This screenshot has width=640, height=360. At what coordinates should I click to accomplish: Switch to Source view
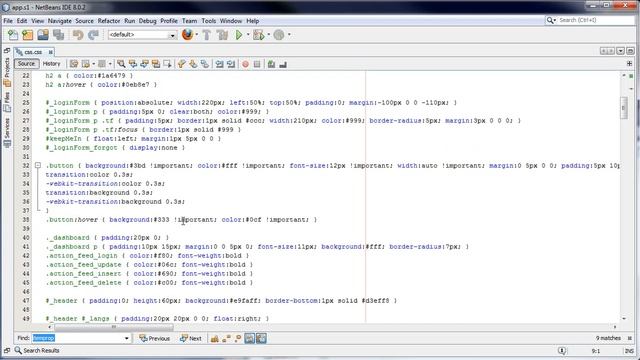coord(27,64)
